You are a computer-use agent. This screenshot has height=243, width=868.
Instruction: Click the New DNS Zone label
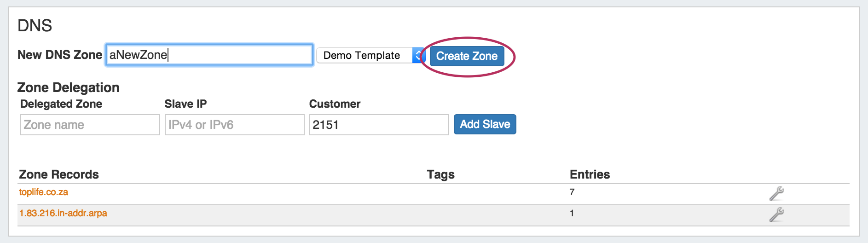coord(60,55)
